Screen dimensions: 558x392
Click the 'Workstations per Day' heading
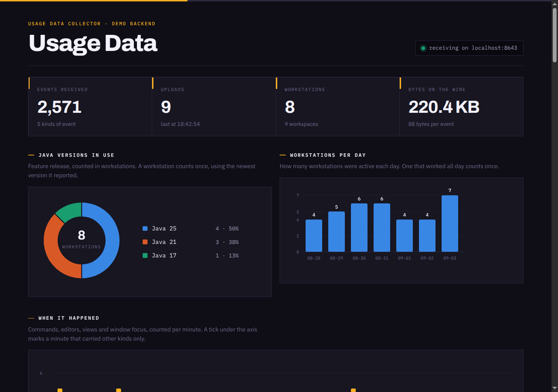coord(328,155)
